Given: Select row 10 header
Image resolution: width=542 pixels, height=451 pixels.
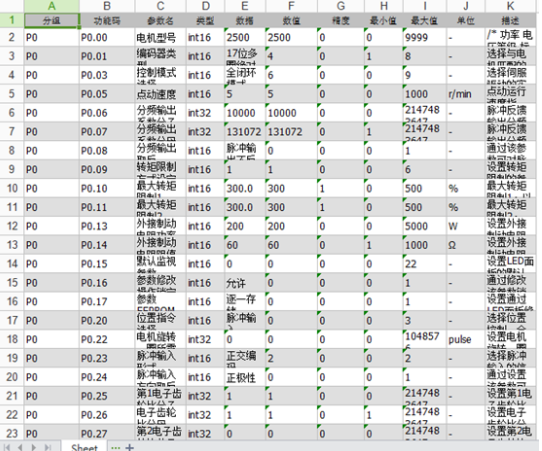Looking at the screenshot, I should [x=12, y=188].
